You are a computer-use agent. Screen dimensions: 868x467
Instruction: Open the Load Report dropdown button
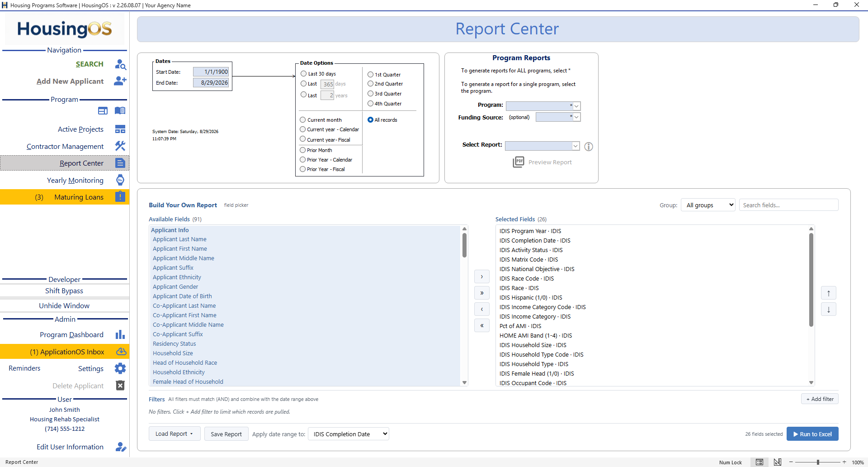(175, 434)
